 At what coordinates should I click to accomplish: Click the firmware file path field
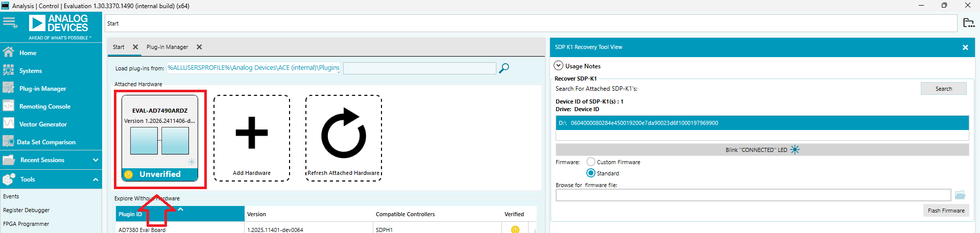(753, 195)
